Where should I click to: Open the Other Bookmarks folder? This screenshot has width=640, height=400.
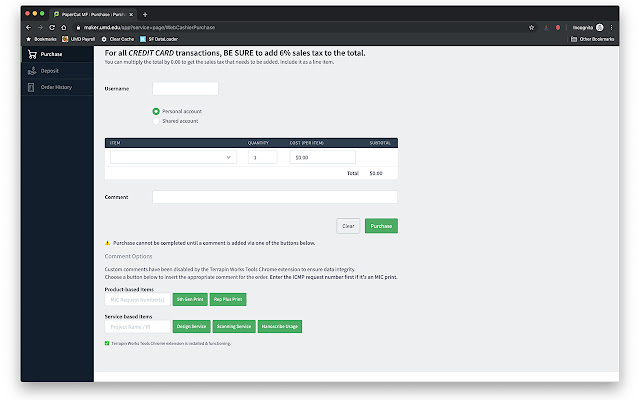tap(592, 39)
